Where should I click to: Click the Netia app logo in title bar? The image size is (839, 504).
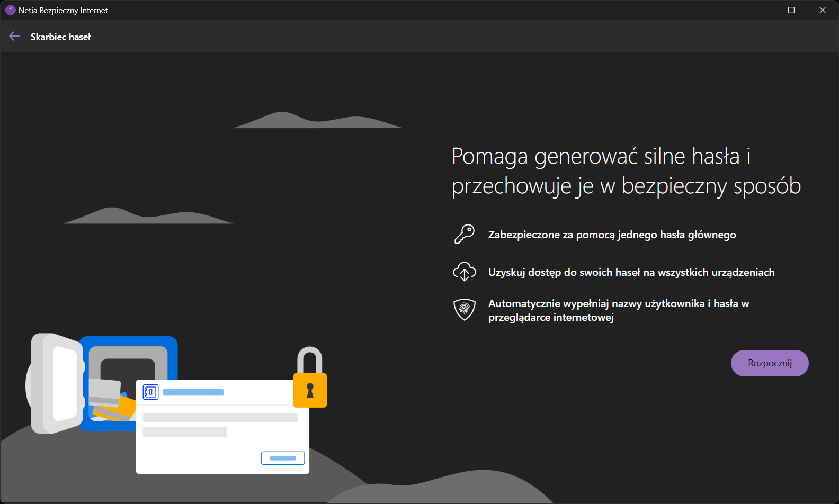coord(10,10)
